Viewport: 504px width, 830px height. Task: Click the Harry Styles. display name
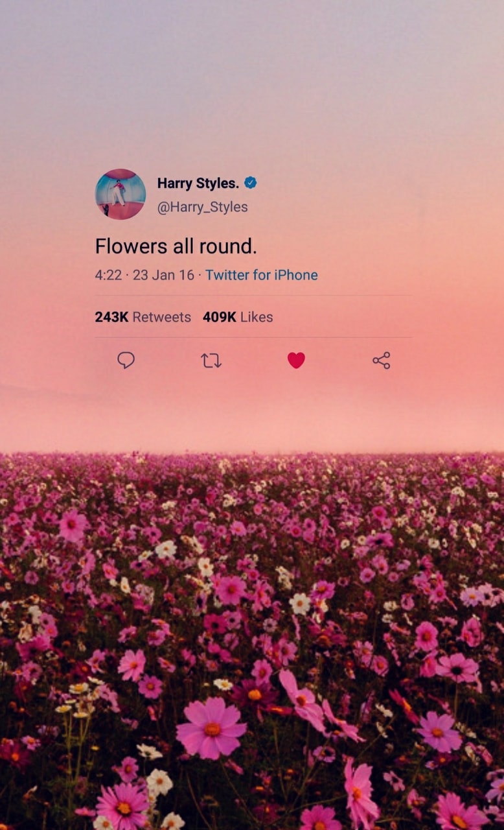(198, 184)
